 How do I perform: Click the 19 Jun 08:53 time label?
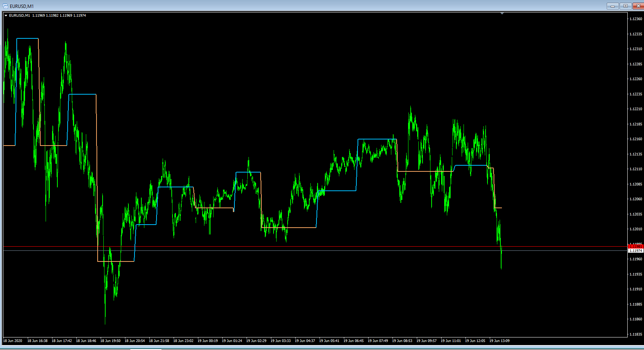click(402, 341)
